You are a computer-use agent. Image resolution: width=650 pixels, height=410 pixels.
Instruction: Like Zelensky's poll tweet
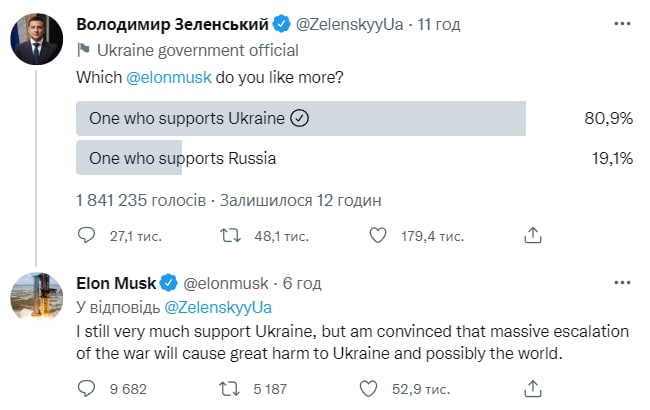(x=378, y=235)
